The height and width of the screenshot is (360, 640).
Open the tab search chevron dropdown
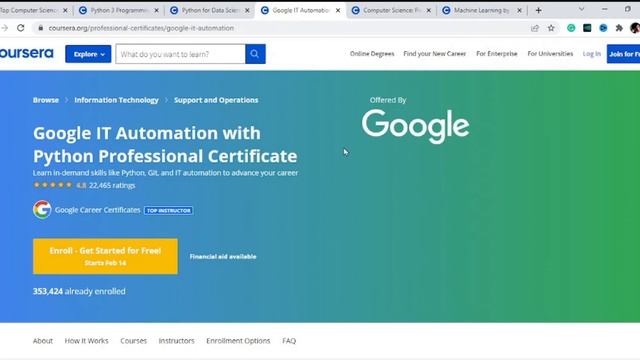coord(581,9)
